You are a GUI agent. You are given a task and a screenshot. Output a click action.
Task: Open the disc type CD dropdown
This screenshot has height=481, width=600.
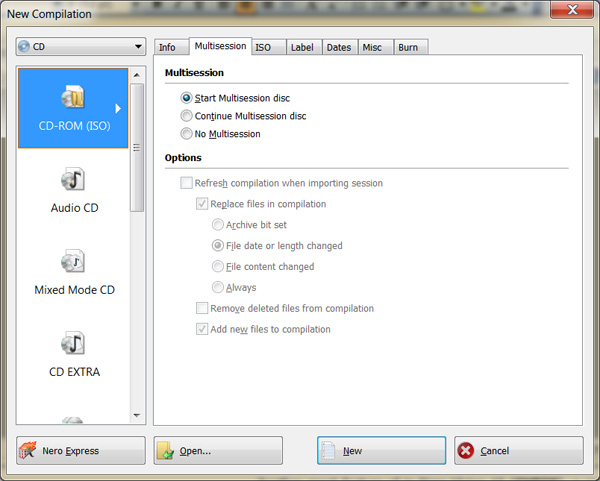[x=81, y=47]
